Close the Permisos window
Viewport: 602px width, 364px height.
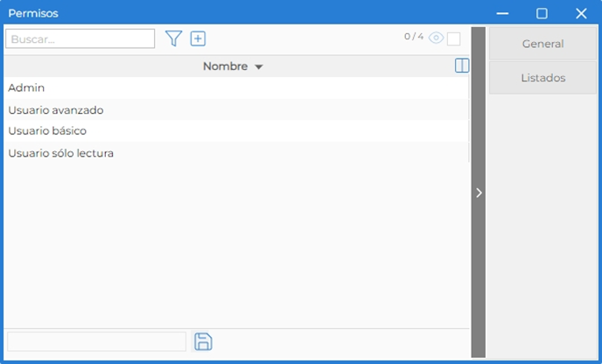(581, 13)
